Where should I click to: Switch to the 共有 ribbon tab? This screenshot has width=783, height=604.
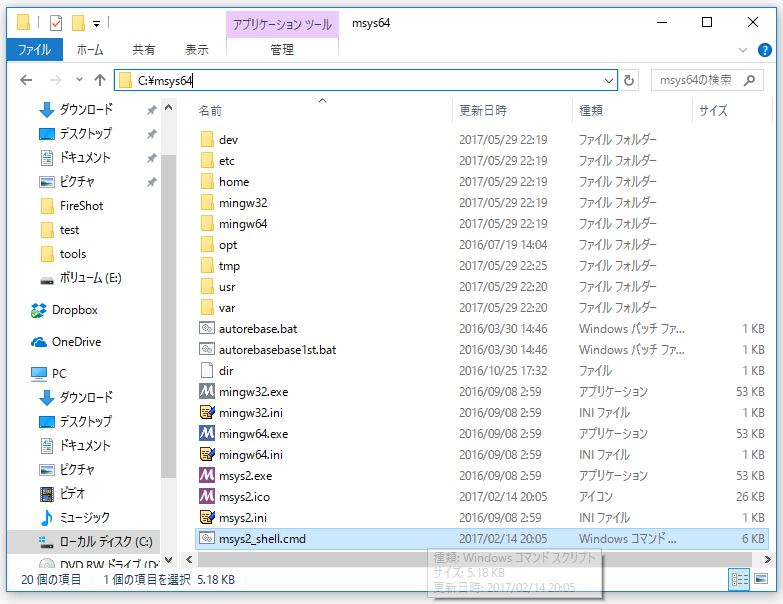click(x=144, y=49)
